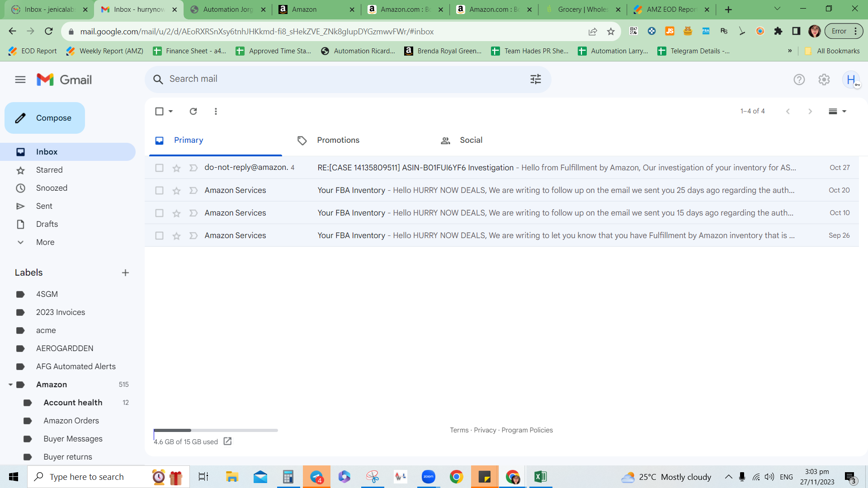Screen dimensions: 868x488
Task: Open Gmail Settings gear
Action: 824,80
